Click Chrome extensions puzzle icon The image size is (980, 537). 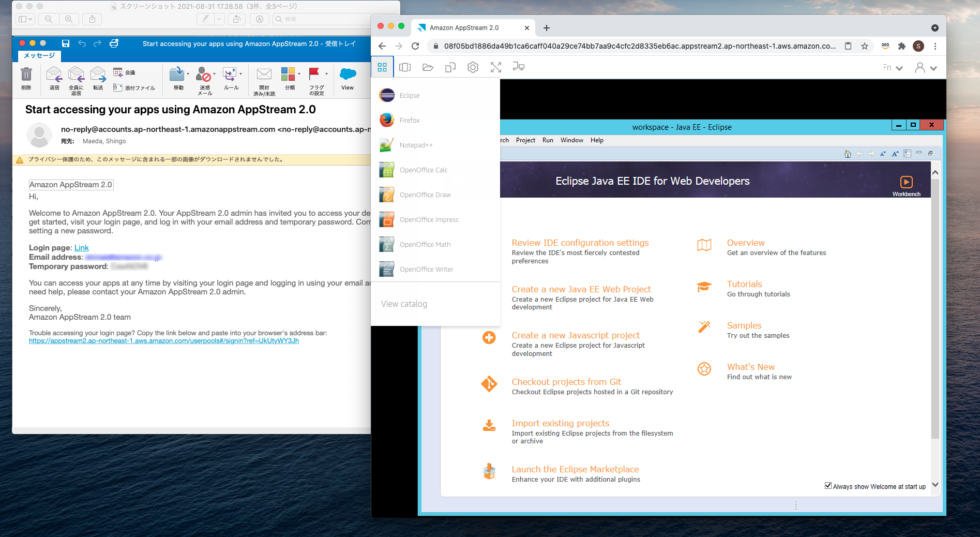[902, 46]
